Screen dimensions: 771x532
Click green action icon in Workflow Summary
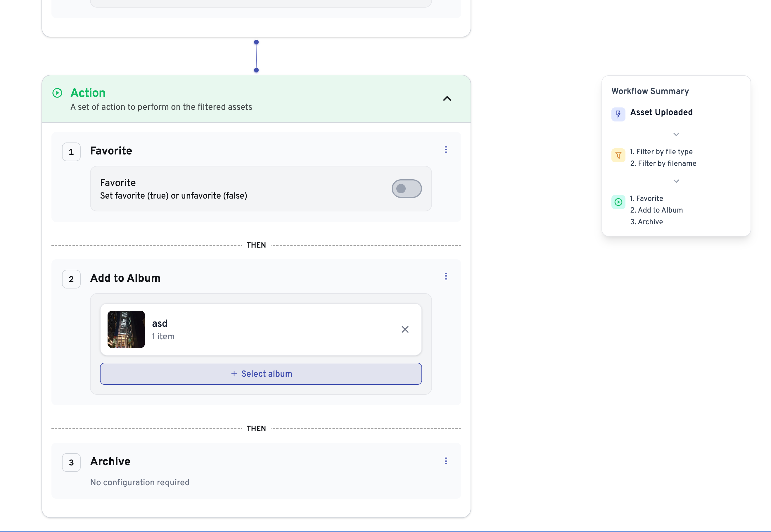click(x=618, y=202)
